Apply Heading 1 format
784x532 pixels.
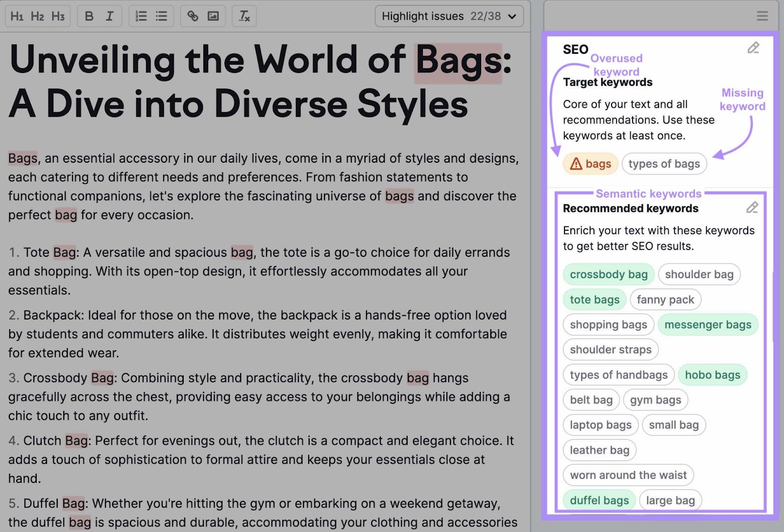coord(17,16)
